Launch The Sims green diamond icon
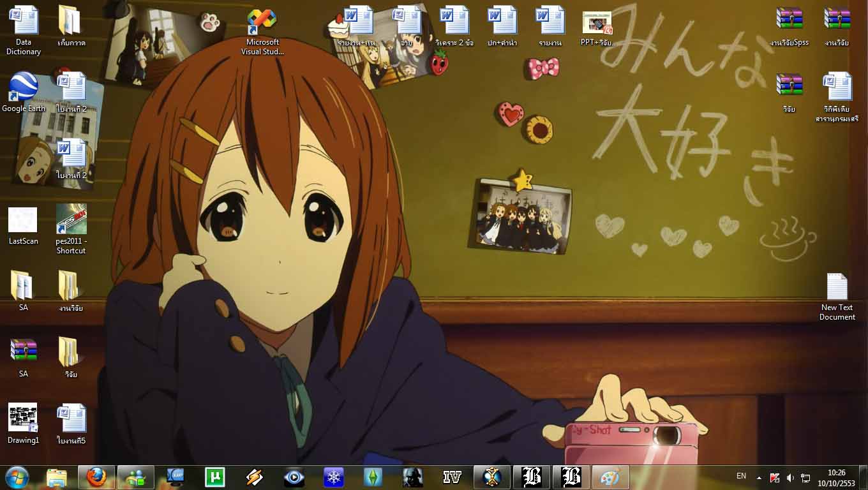The image size is (868, 490). (x=373, y=477)
